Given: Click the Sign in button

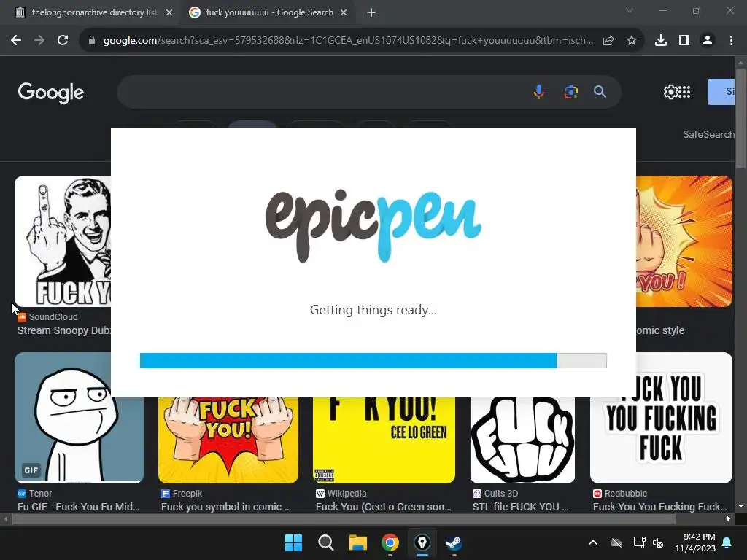Looking at the screenshot, I should click(721, 91).
